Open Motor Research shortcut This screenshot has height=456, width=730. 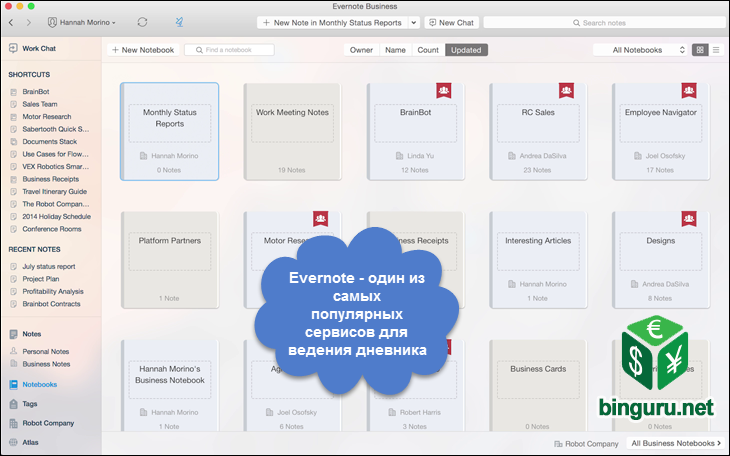tap(47, 117)
